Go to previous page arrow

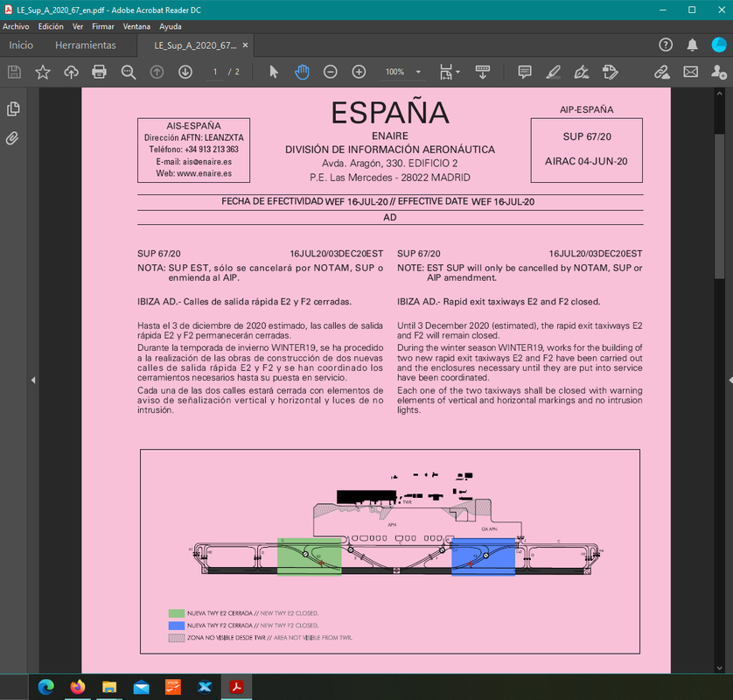[x=157, y=72]
